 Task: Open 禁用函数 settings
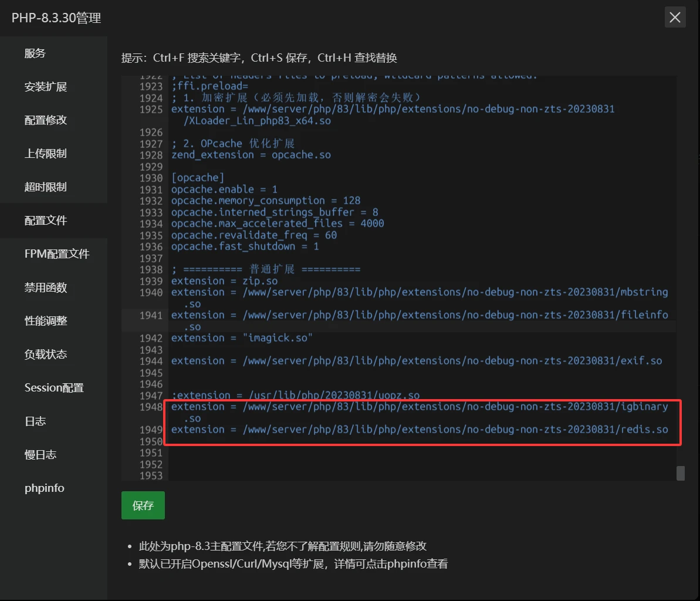coord(46,288)
